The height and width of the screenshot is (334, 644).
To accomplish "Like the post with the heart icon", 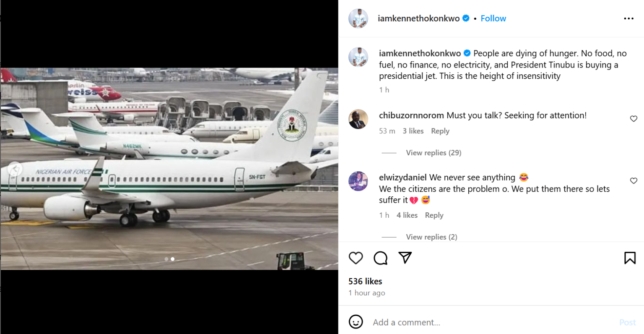I will pos(356,258).
